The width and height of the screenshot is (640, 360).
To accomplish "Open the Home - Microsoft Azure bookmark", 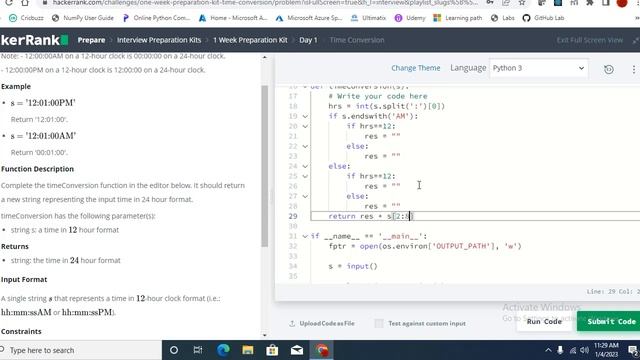I will click(x=233, y=18).
